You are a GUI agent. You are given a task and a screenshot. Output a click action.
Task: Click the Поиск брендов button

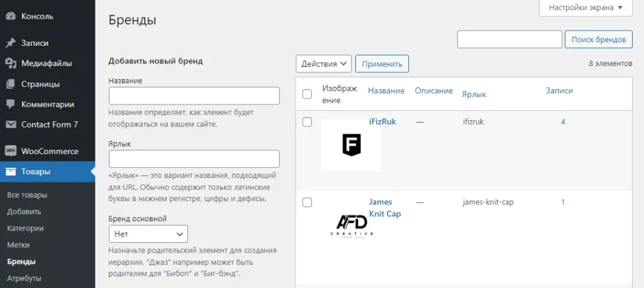(599, 40)
